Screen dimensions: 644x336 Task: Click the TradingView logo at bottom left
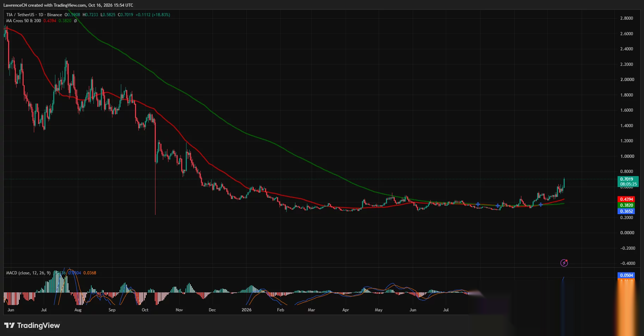pyautogui.click(x=32, y=325)
